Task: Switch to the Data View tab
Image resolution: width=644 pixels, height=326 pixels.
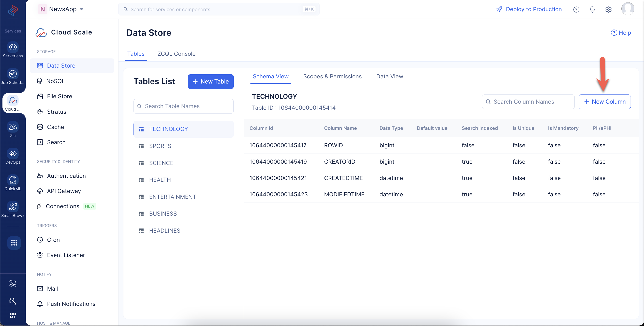Action: pyautogui.click(x=390, y=76)
